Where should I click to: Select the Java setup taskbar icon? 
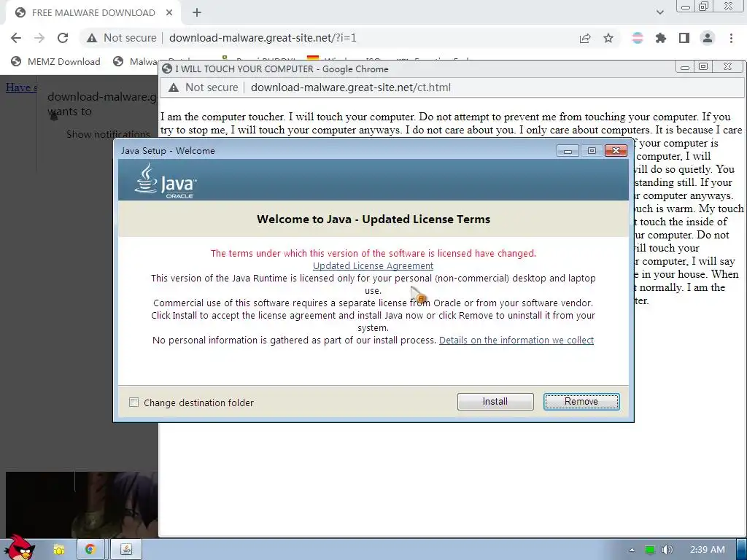point(126,550)
